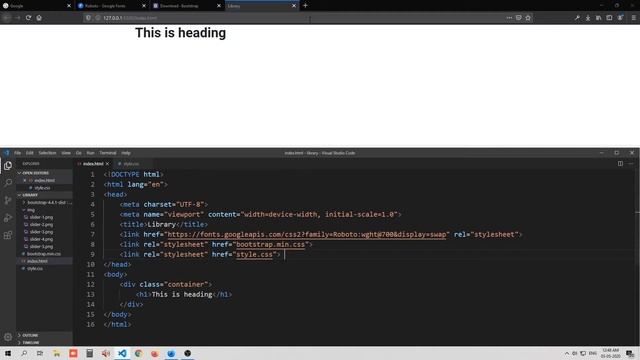Image resolution: width=640 pixels, height=360 pixels.
Task: Click the bootstrap.min.css href on line 8
Action: pos(271,244)
